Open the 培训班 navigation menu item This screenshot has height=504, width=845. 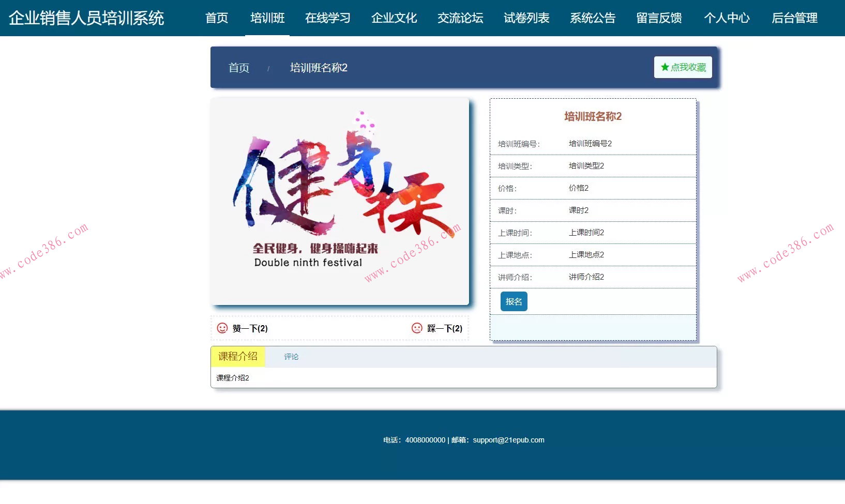(267, 18)
